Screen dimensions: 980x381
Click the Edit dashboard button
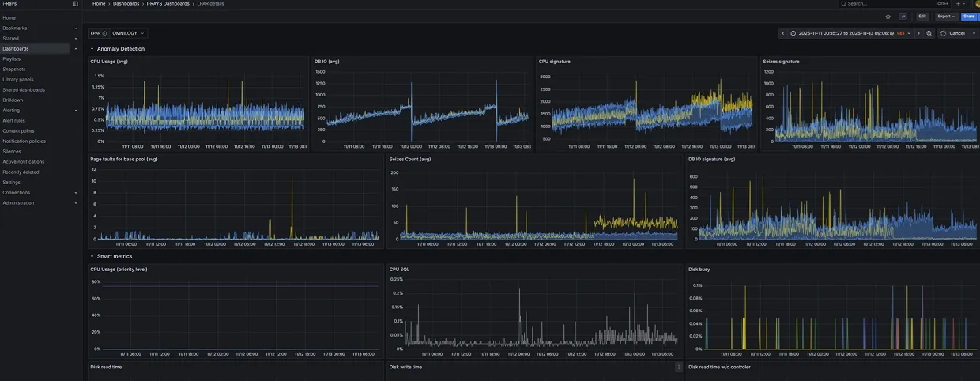(x=922, y=16)
